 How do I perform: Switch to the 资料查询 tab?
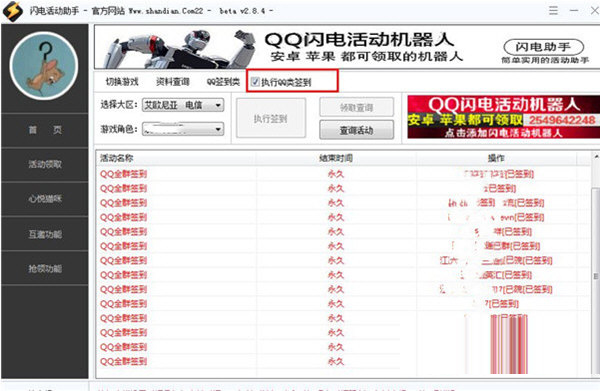click(x=173, y=81)
